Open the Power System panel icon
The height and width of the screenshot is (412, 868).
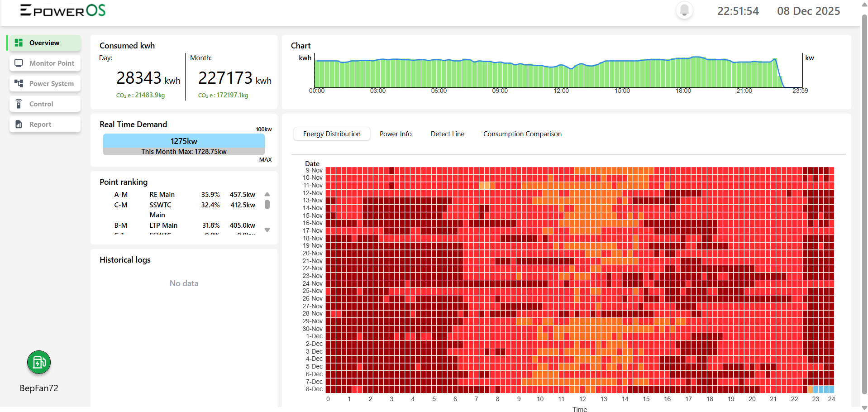(19, 83)
